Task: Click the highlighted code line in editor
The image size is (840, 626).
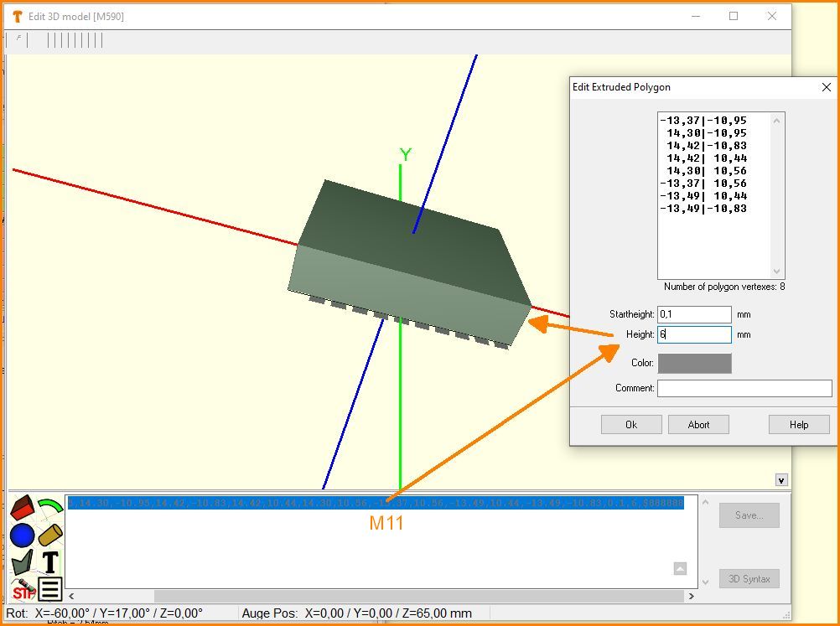Action: click(x=376, y=503)
